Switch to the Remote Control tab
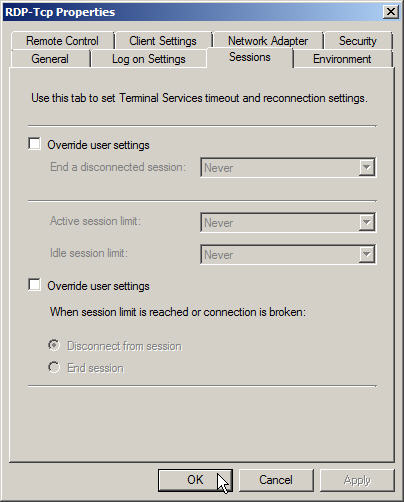Screen dimensions: 404x502 pyautogui.click(x=62, y=41)
